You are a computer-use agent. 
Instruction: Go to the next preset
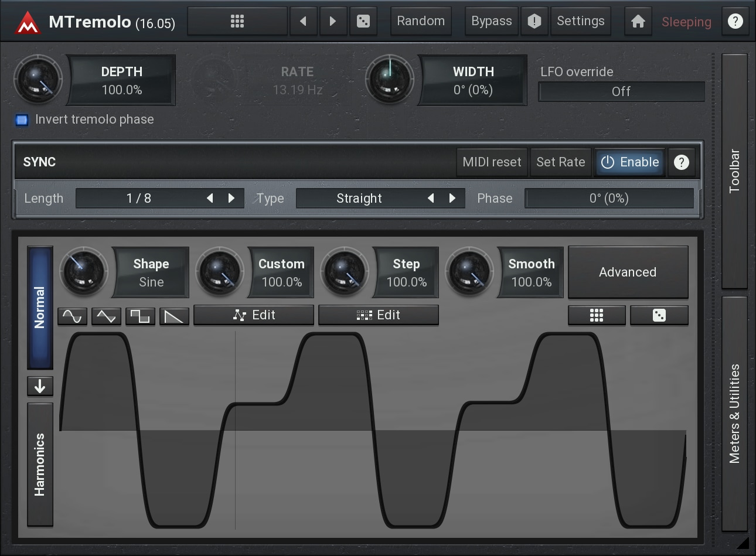333,22
